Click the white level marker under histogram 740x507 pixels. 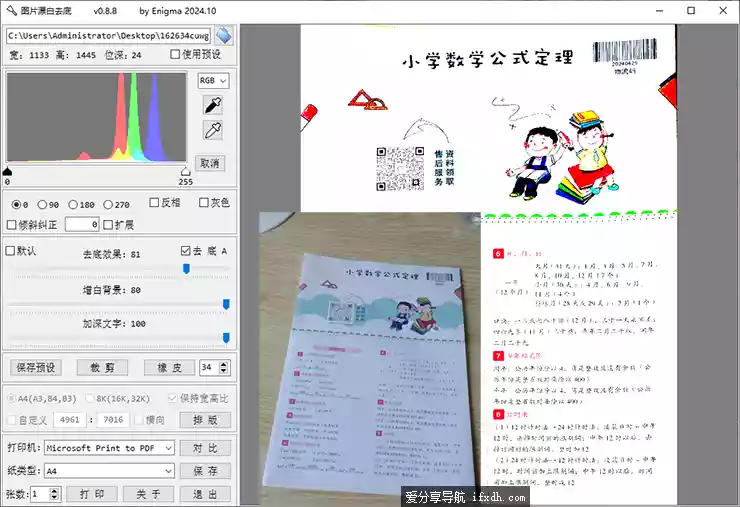click(x=185, y=171)
